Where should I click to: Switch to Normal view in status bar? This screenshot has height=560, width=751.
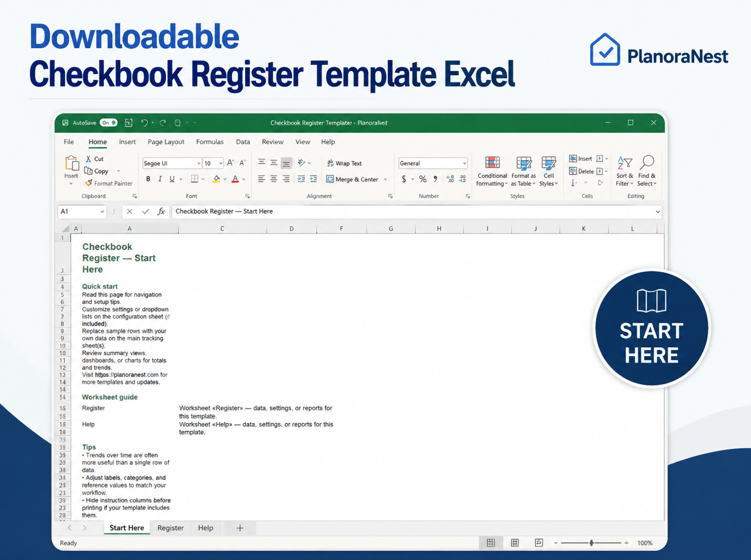tap(491, 543)
